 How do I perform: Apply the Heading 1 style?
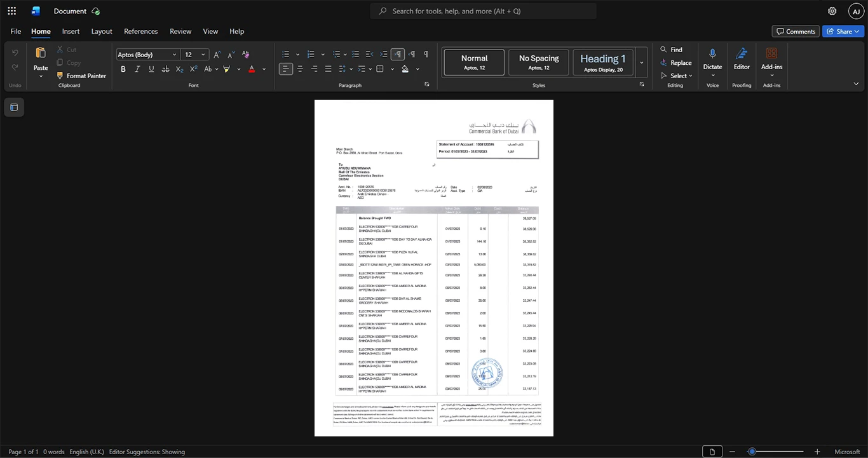point(603,63)
